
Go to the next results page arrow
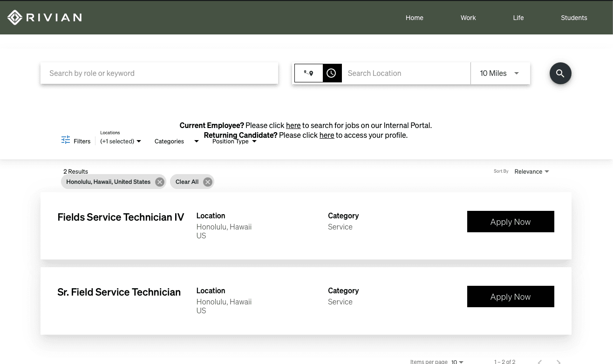coord(559,362)
